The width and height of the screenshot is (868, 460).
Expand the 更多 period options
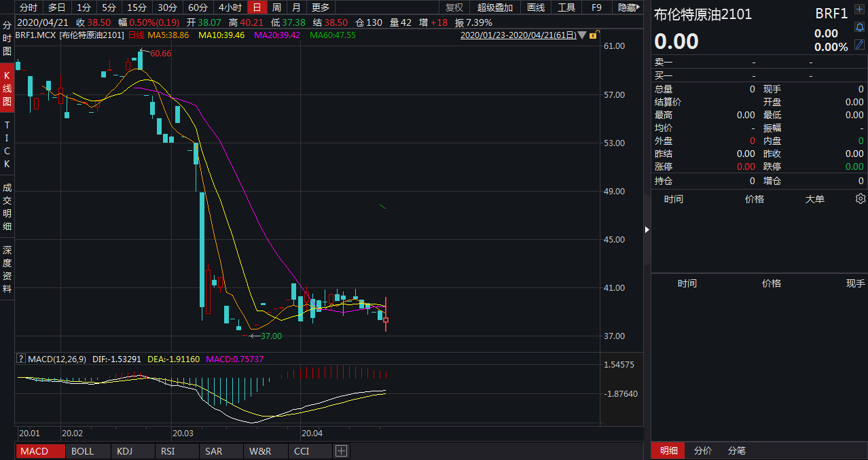[x=320, y=7]
